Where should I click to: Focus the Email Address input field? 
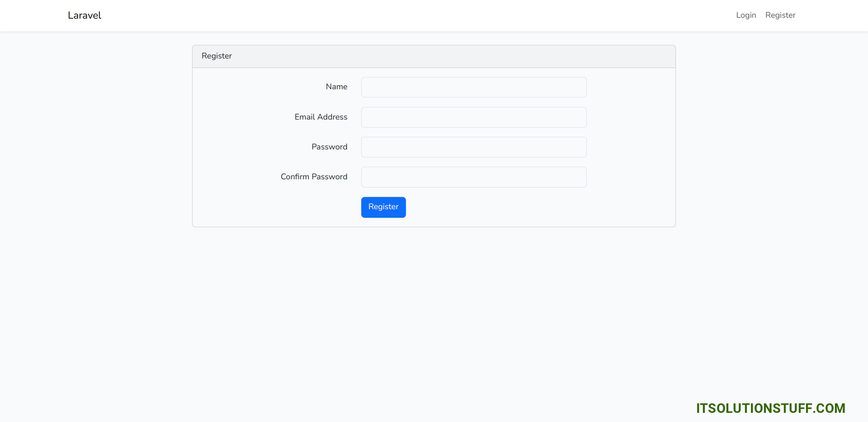[x=474, y=117]
